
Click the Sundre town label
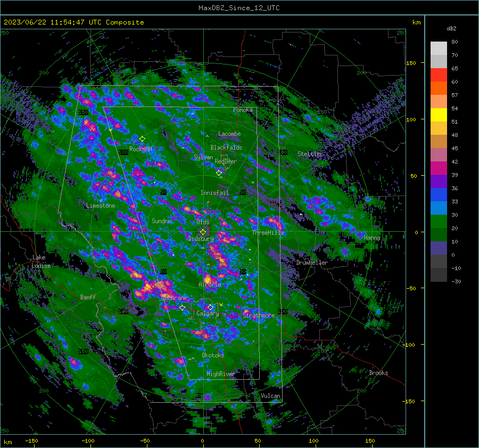point(161,221)
